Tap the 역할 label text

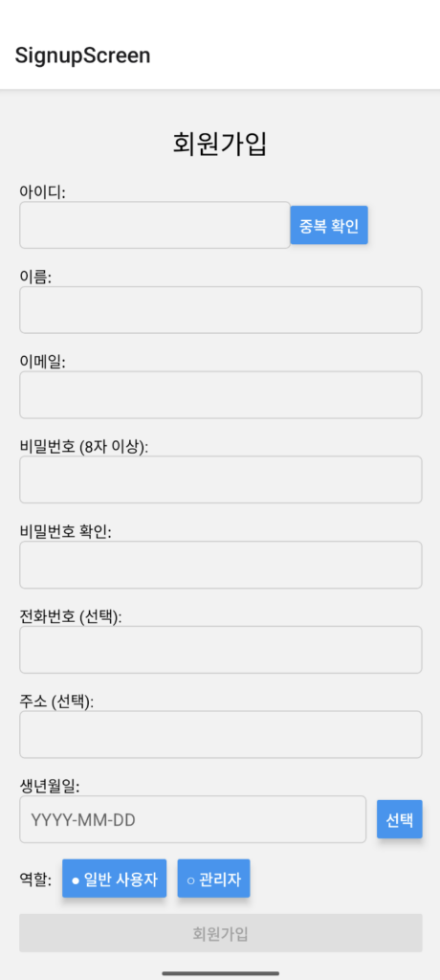click(35, 879)
